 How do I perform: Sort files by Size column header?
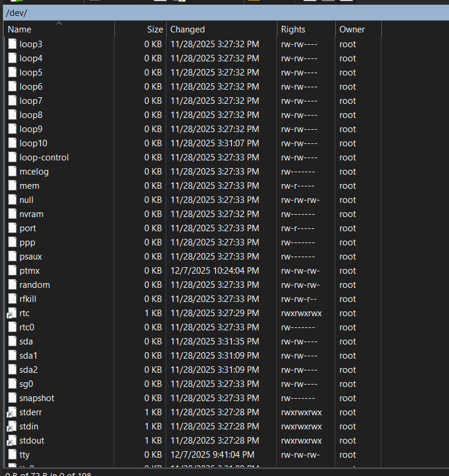(x=154, y=29)
